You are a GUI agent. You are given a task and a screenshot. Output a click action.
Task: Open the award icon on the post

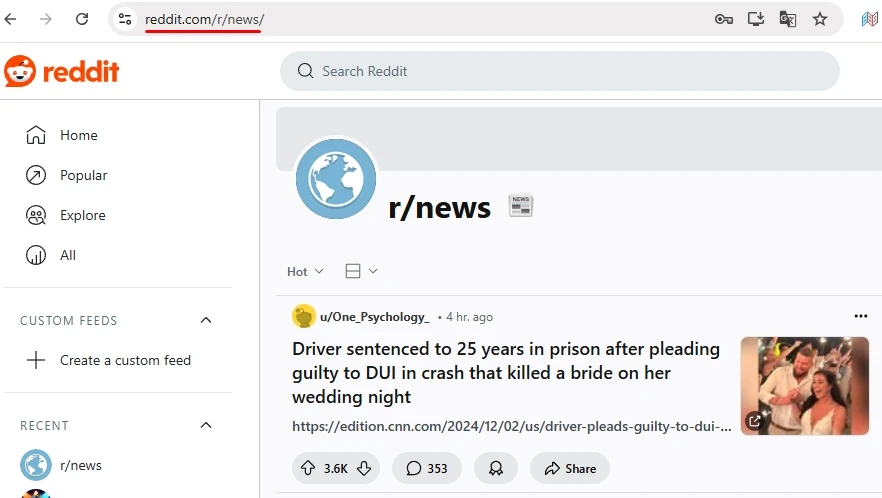[495, 468]
